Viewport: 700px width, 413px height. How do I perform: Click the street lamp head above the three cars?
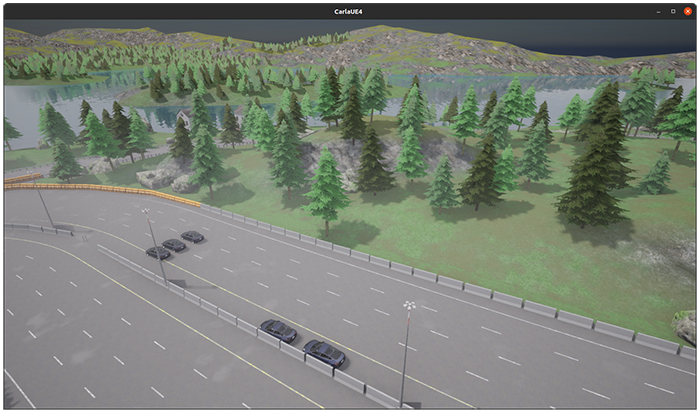tap(147, 212)
